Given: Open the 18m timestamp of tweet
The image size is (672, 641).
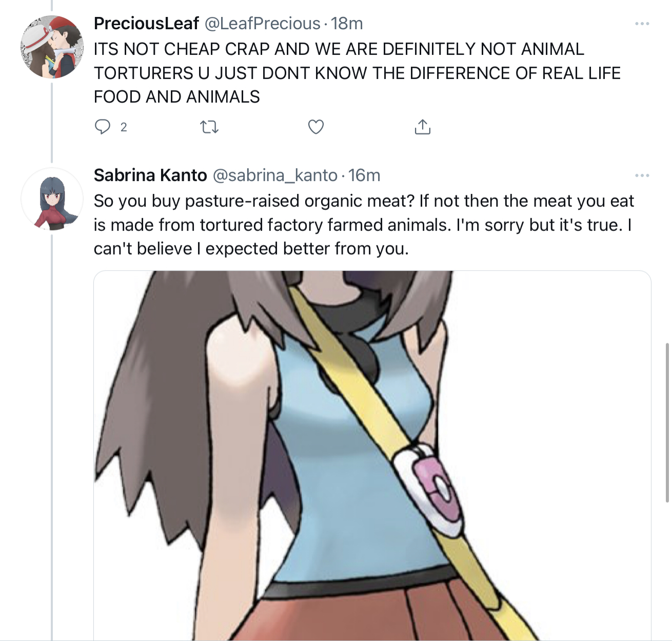Looking at the screenshot, I should coord(347,24).
